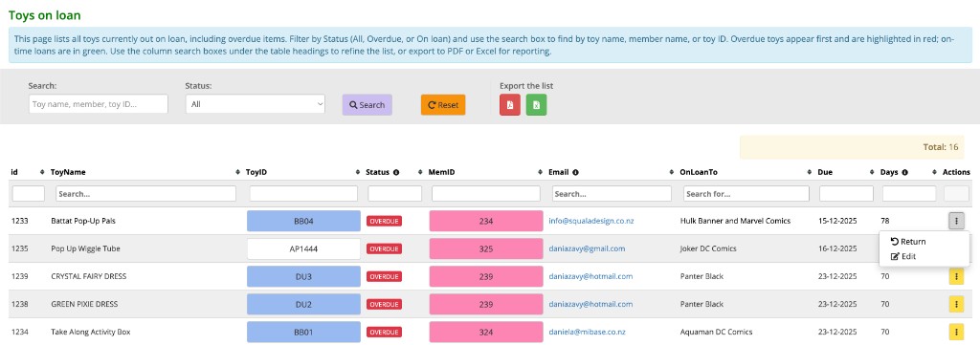Click 'Hulk Banner and Marvel Comics' cell

click(x=735, y=221)
